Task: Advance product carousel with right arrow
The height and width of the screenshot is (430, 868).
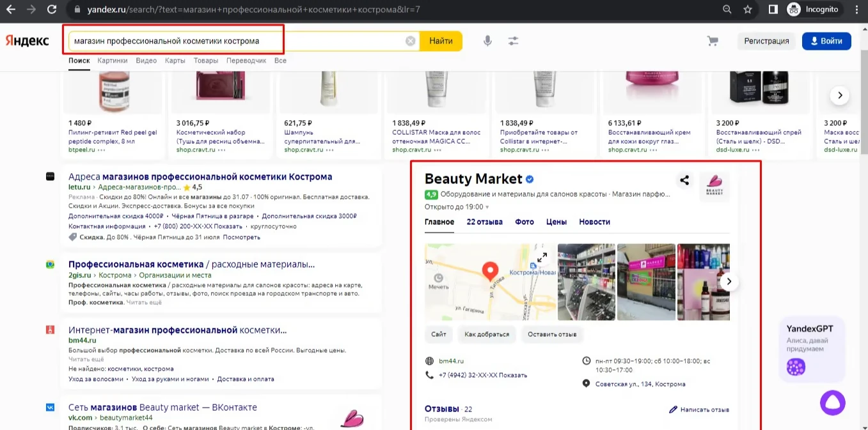Action: (839, 96)
